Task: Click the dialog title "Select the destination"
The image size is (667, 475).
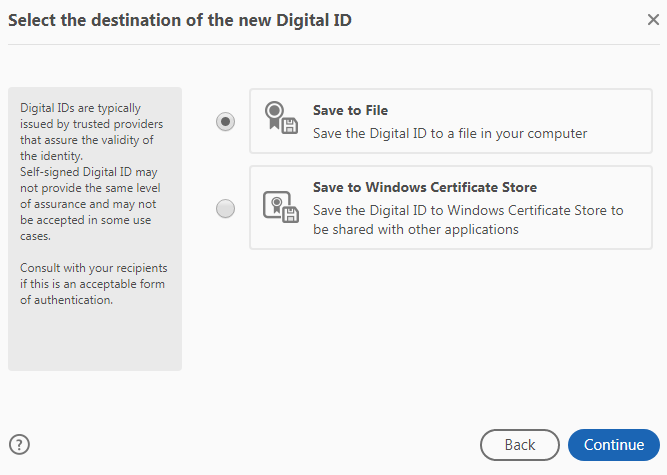Action: tap(180, 20)
